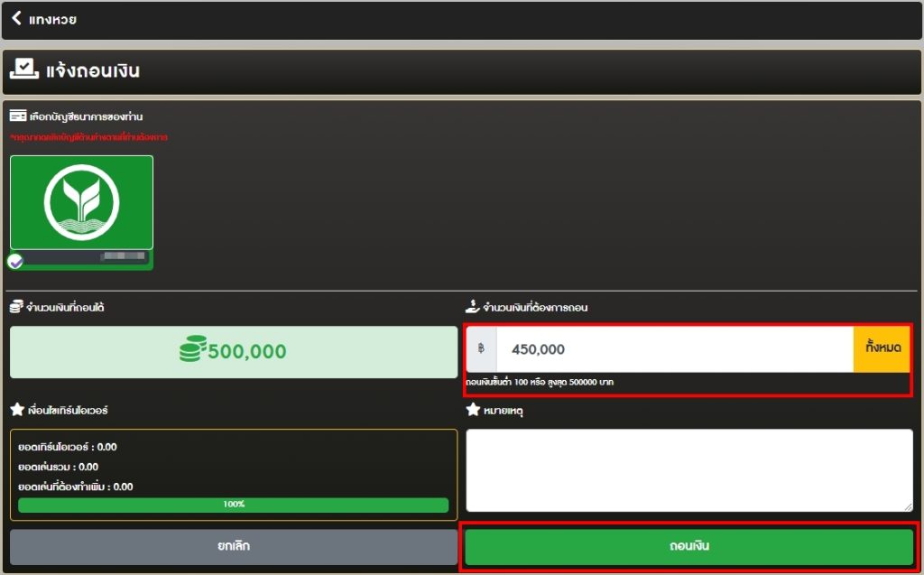Focus the หมายเหตุ notes text area
The width and height of the screenshot is (924, 575).
coord(688,470)
